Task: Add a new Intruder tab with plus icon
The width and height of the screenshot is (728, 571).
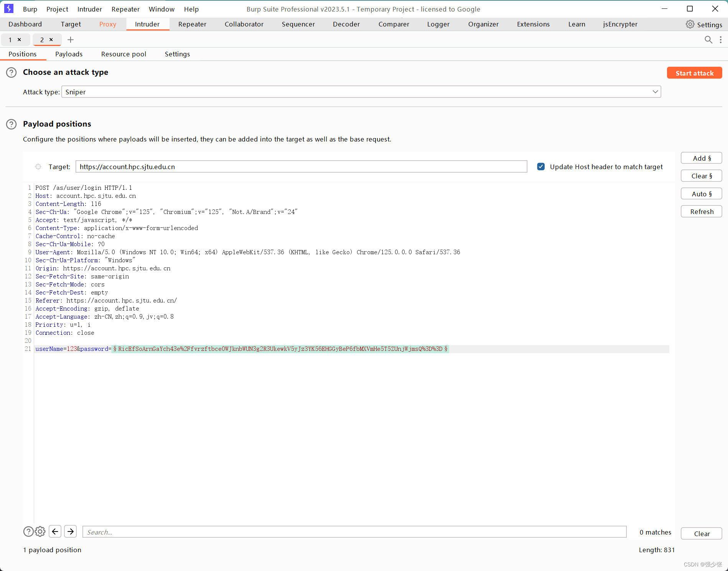Action: tap(71, 39)
